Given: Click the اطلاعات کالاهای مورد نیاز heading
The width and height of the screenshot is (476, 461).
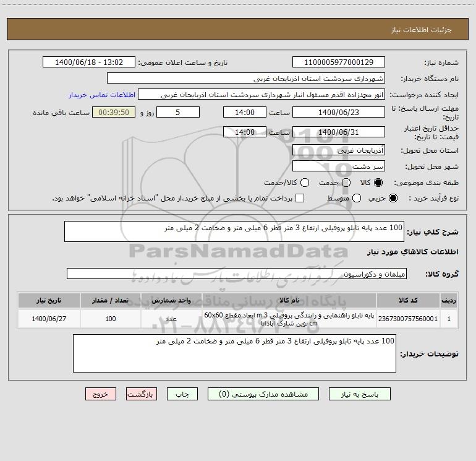Looking at the screenshot, I should (413, 252).
